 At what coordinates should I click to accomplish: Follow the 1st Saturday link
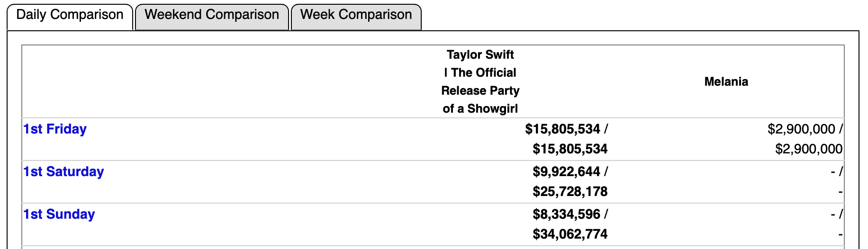(63, 172)
